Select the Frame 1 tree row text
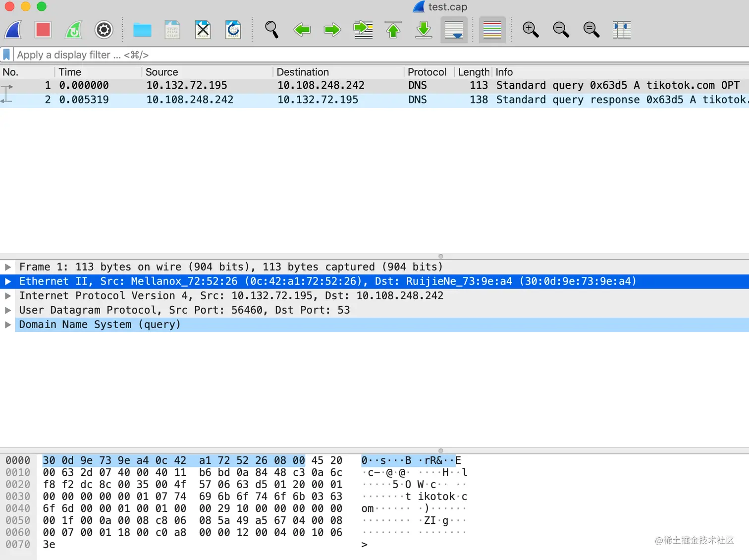The height and width of the screenshot is (560, 749). (x=231, y=267)
